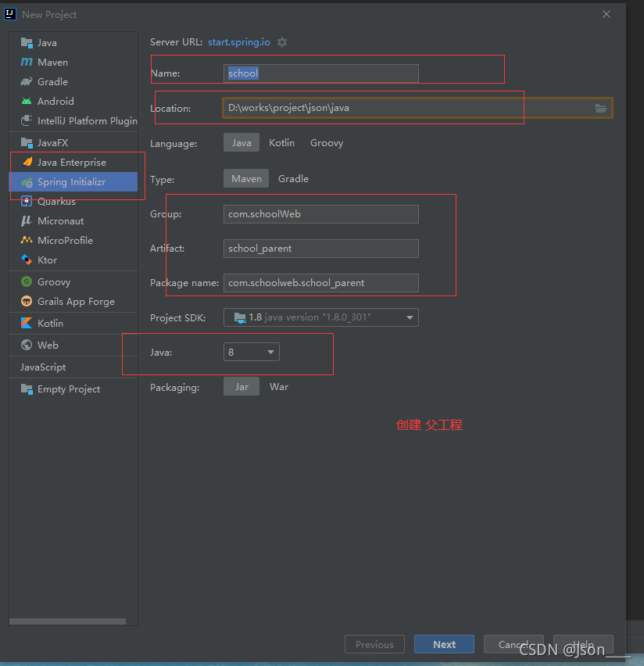Switch language to Kotlin
The width and height of the screenshot is (644, 666).
[281, 143]
